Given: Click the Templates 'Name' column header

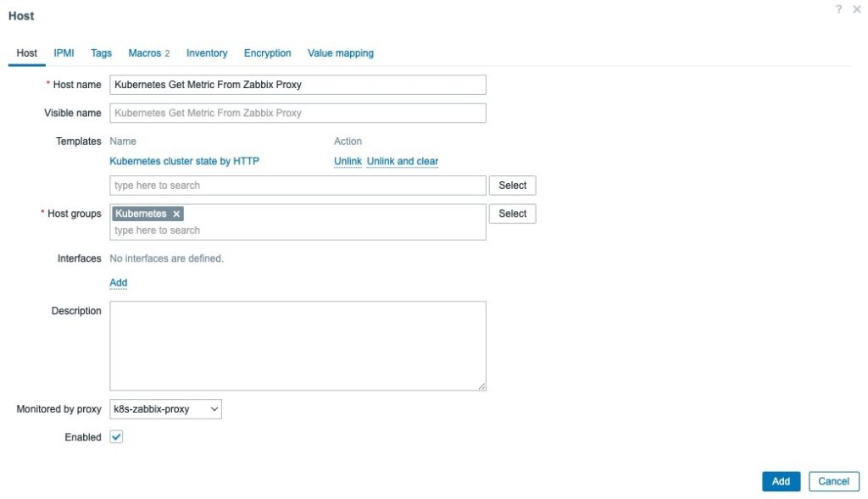Looking at the screenshot, I should pyautogui.click(x=123, y=141).
